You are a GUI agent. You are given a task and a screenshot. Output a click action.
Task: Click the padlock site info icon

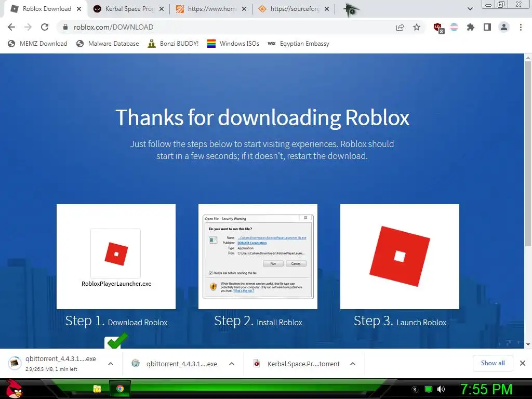65,27
